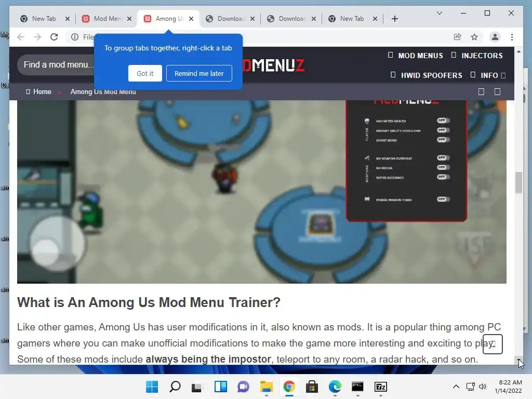
Task: Go forward to next page
Action: 37,37
